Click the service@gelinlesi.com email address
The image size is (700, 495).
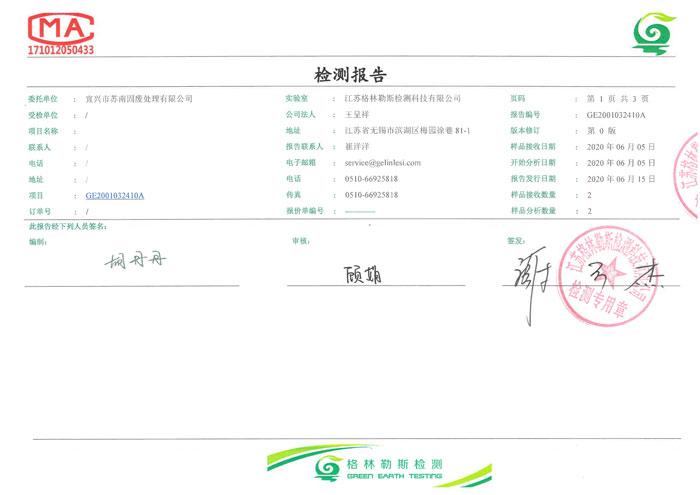[x=382, y=162]
